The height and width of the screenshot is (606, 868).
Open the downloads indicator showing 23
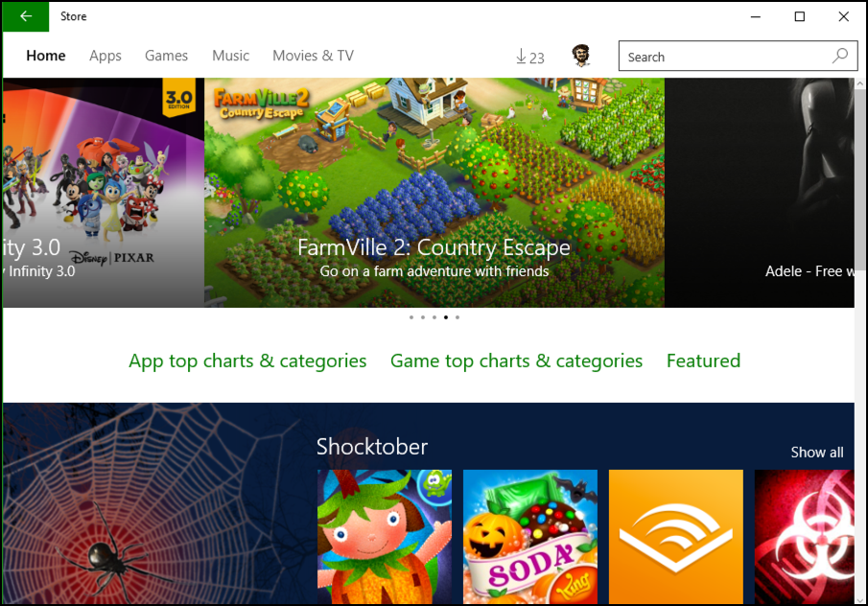pyautogui.click(x=529, y=57)
